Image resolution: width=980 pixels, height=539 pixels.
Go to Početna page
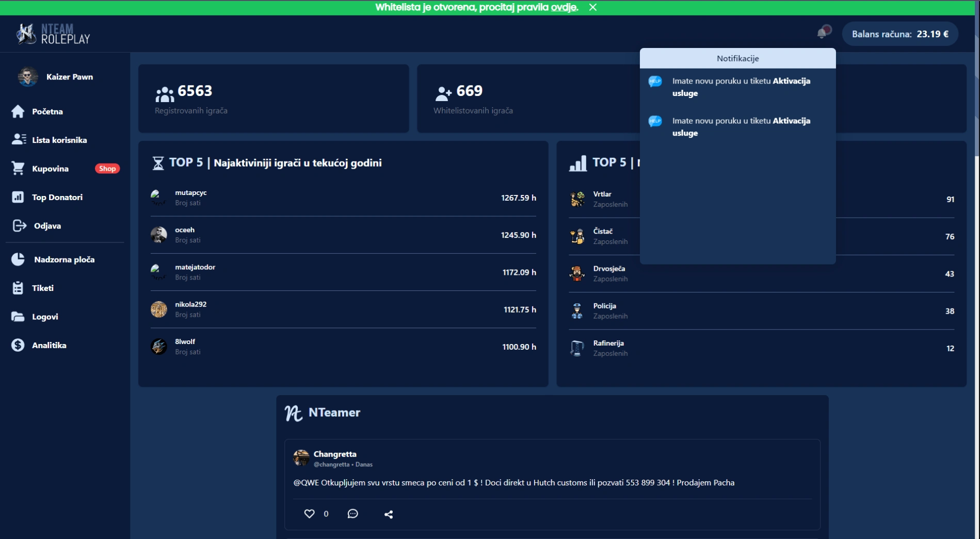point(47,111)
